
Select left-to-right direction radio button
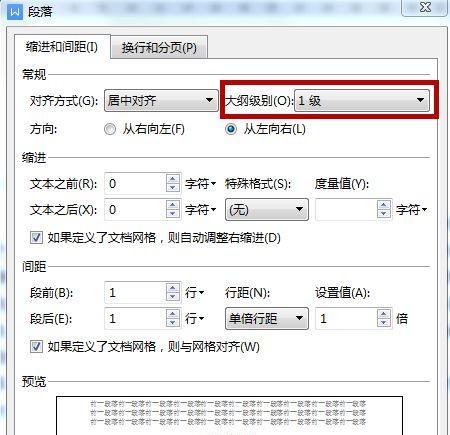pyautogui.click(x=231, y=129)
